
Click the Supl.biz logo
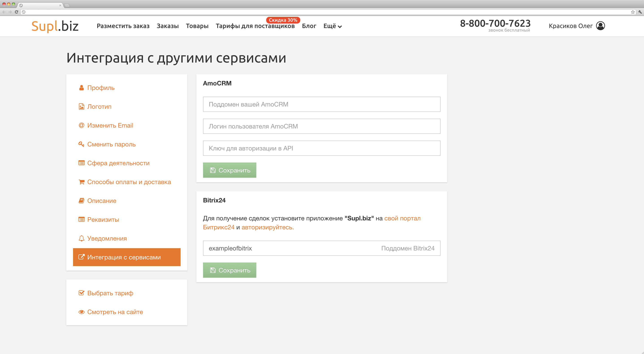click(55, 26)
